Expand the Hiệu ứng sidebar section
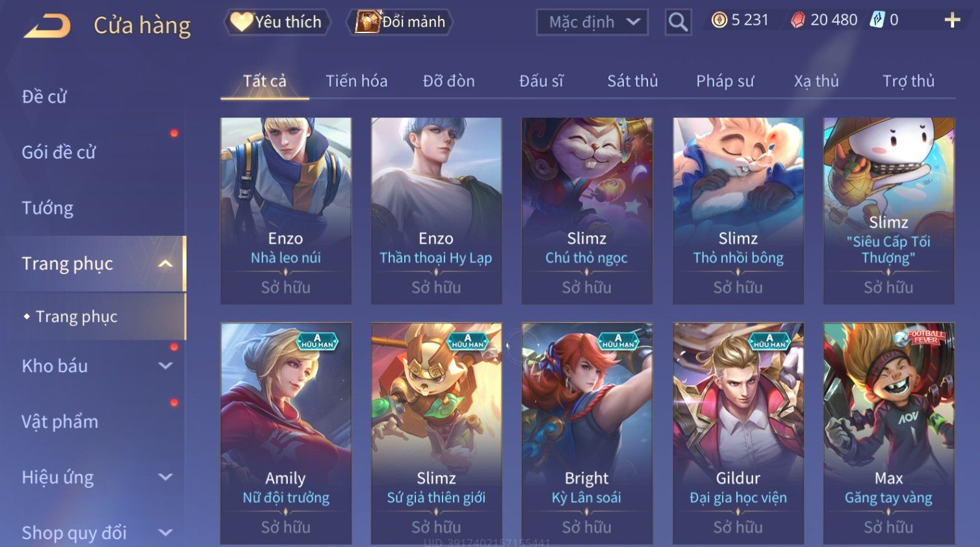This screenshot has width=980, height=547. pyautogui.click(x=166, y=477)
